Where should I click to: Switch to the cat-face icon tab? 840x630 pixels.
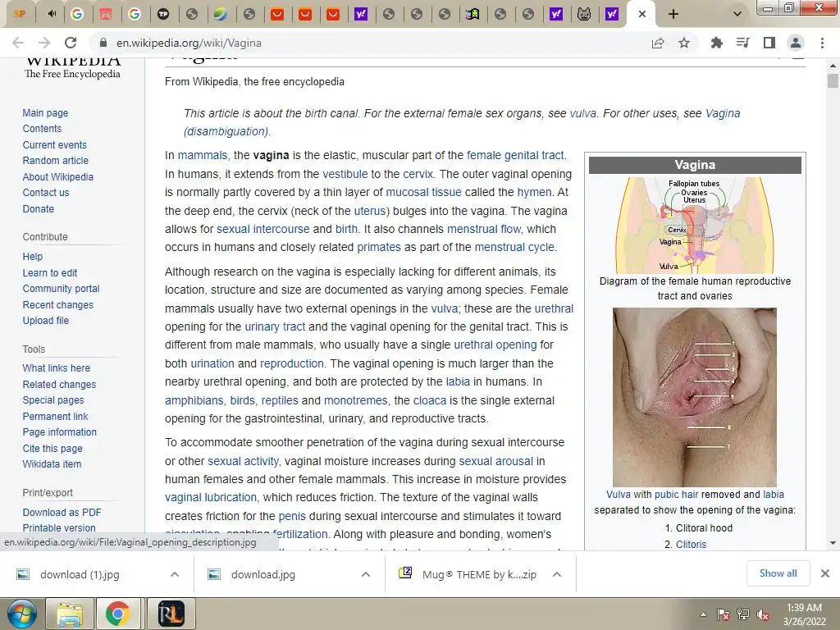coord(584,14)
